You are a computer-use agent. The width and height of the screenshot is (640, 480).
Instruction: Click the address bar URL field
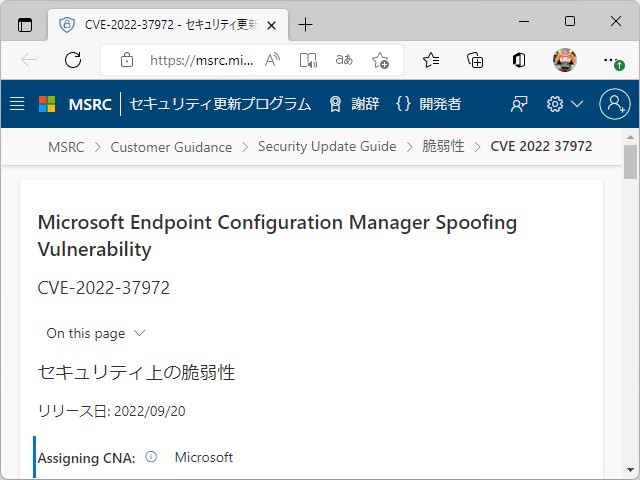(x=202, y=60)
